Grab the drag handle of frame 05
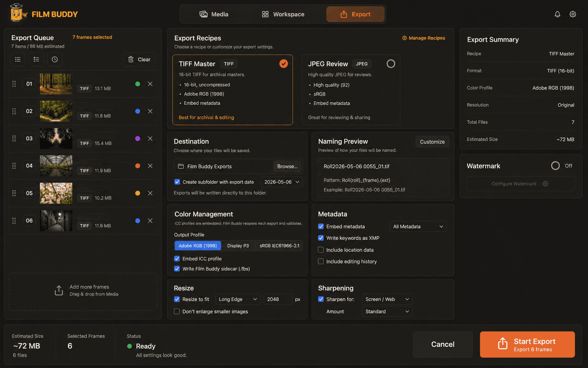588x368 pixels. point(14,193)
